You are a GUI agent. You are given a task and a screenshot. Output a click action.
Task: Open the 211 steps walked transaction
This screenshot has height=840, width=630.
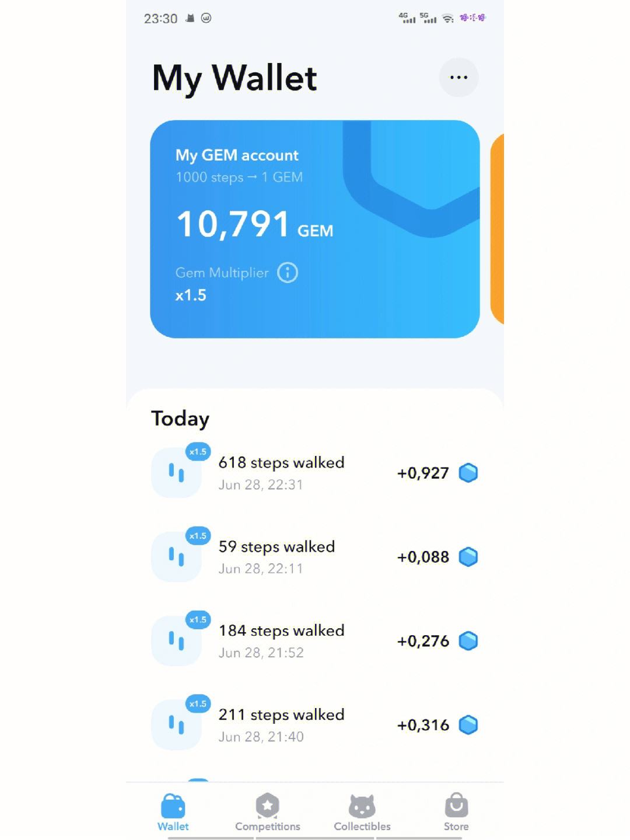315,725
